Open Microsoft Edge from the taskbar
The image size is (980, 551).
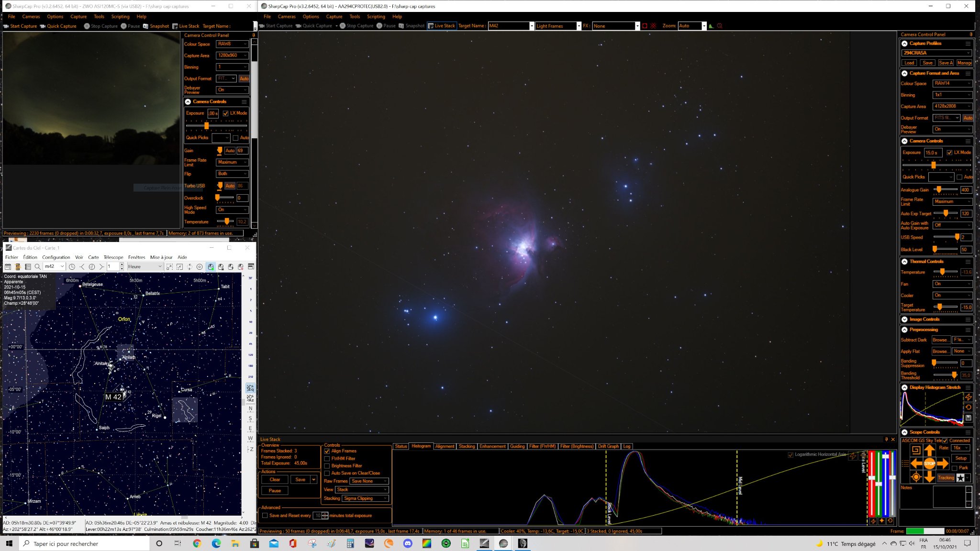pyautogui.click(x=216, y=543)
